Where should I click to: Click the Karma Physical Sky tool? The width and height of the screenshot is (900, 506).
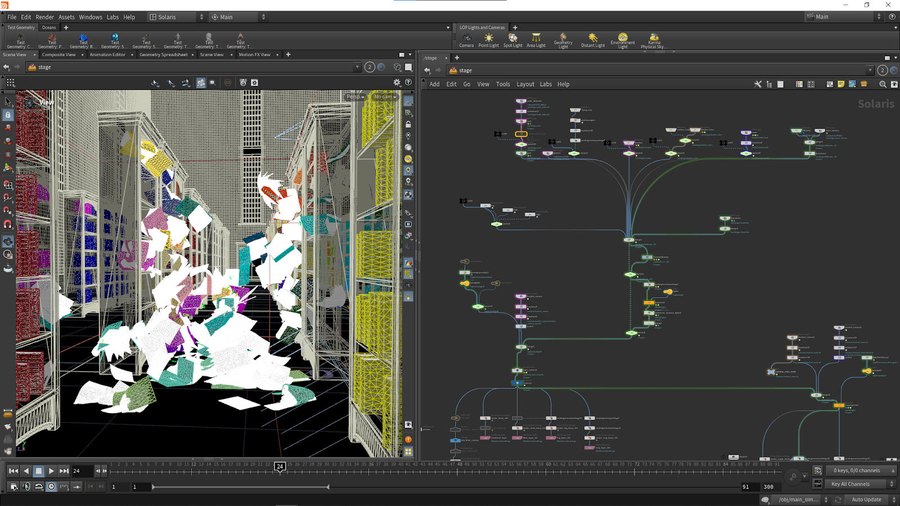(x=656, y=40)
